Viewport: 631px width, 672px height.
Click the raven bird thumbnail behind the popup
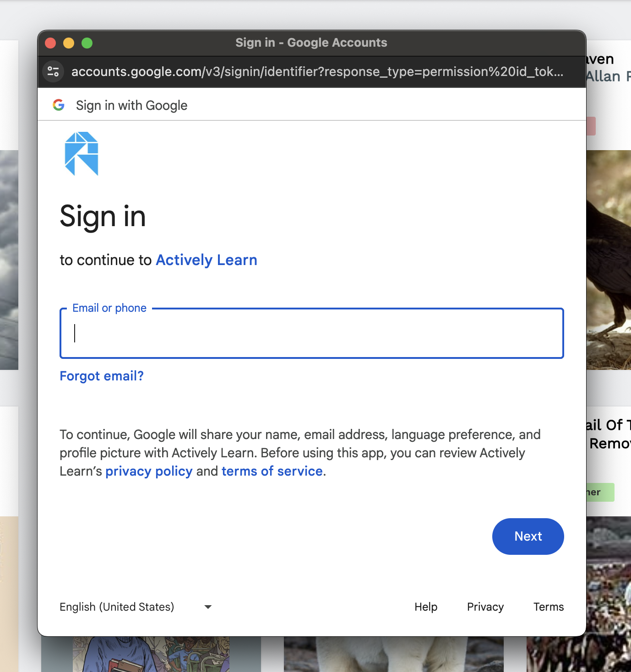pos(609,260)
